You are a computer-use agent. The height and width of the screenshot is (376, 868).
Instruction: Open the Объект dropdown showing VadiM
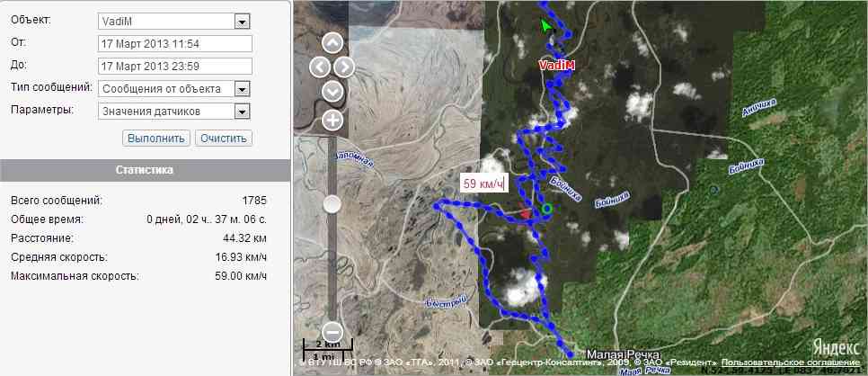pos(174,22)
